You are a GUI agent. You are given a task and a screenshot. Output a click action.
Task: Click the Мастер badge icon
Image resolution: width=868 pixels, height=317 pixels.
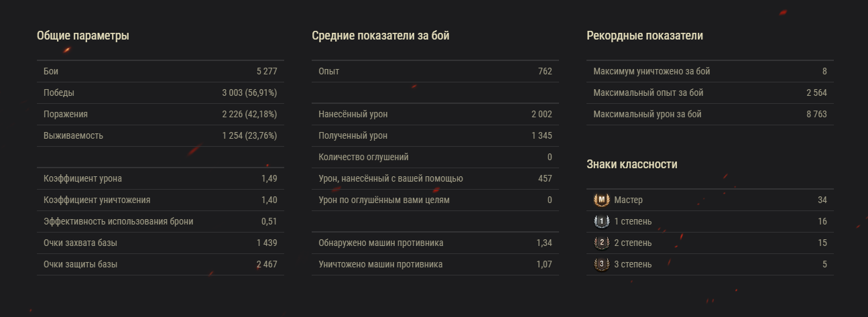pyautogui.click(x=601, y=200)
